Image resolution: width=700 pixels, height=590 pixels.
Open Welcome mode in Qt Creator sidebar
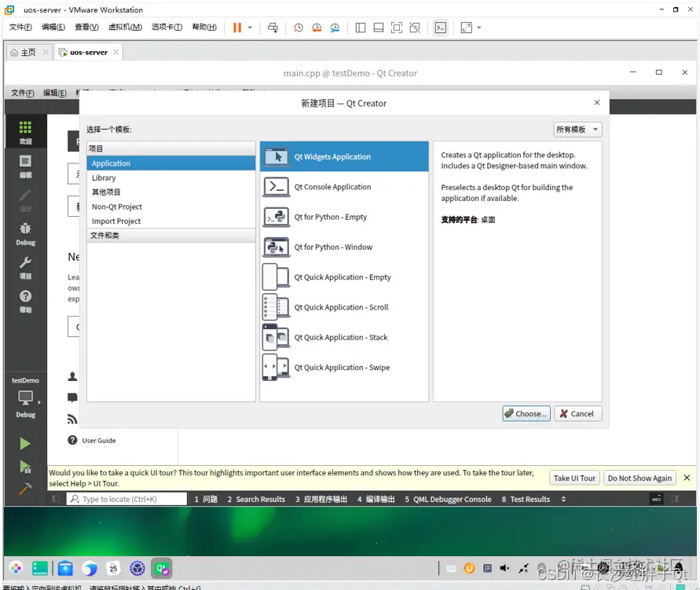pos(25,132)
